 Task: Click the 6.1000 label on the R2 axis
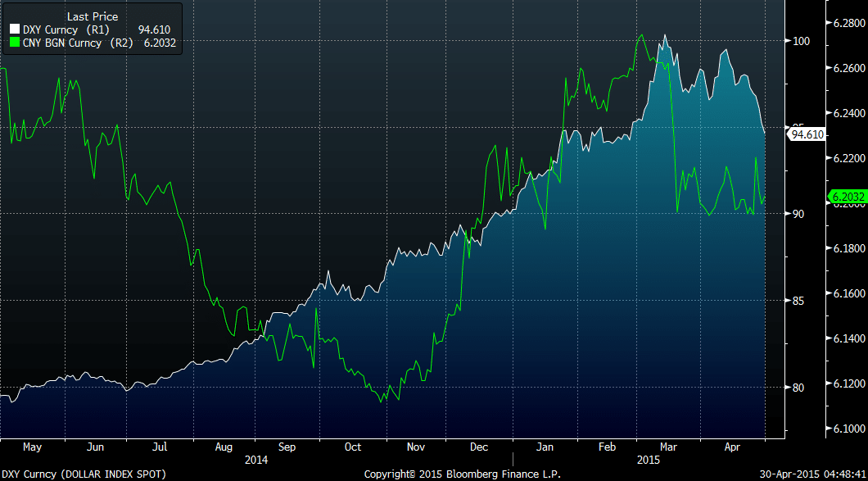pyautogui.click(x=846, y=429)
